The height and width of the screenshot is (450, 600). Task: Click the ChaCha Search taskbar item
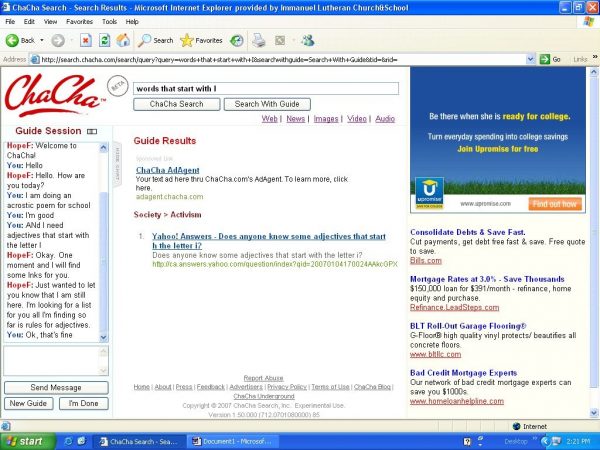click(140, 442)
